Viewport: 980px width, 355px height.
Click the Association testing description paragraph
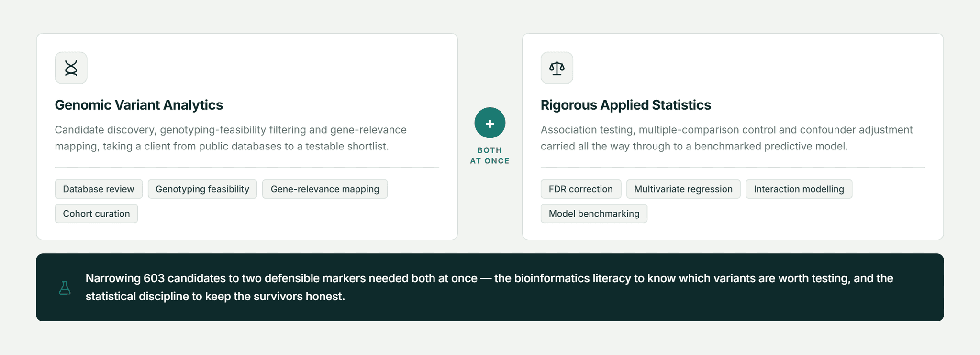click(727, 138)
